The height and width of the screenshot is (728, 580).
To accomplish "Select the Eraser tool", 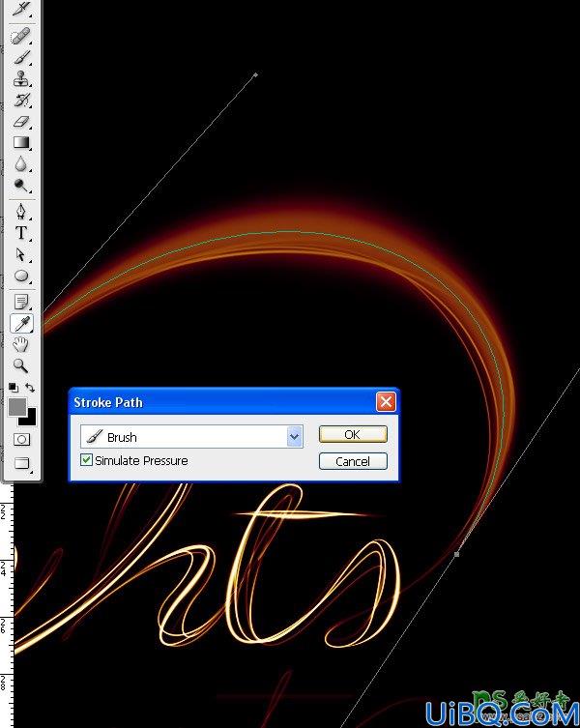I will [x=21, y=122].
